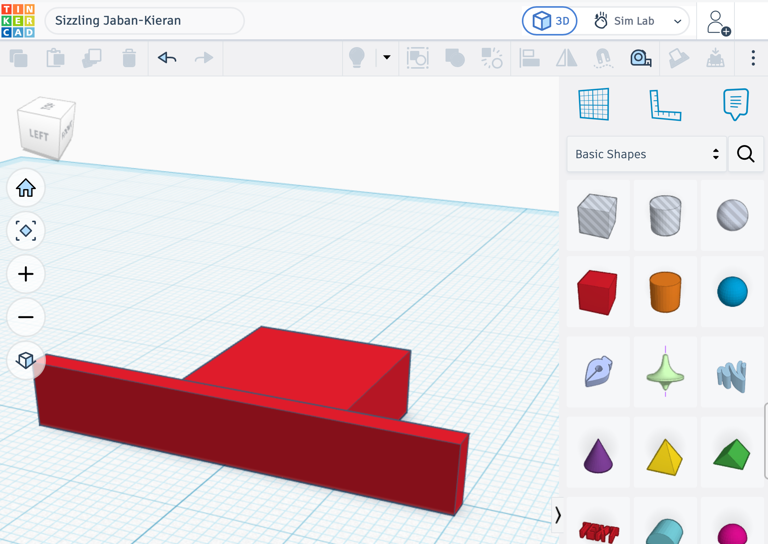The image size is (768, 544).
Task: Fit all shapes in view
Action: pyautogui.click(x=26, y=231)
